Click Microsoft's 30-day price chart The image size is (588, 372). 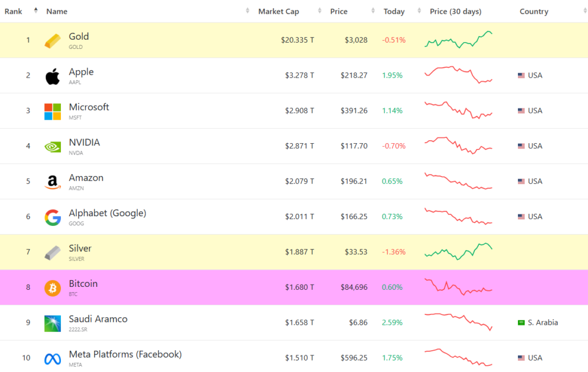pos(458,110)
